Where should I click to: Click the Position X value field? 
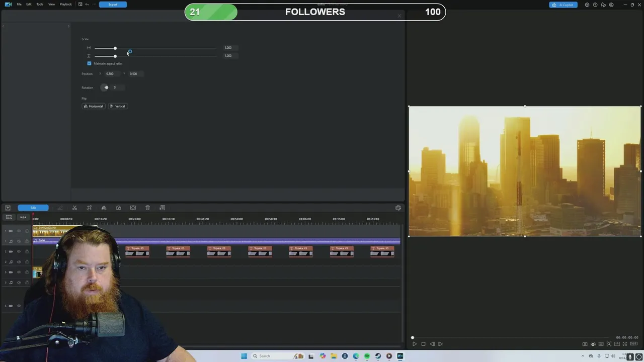pyautogui.click(x=112, y=74)
